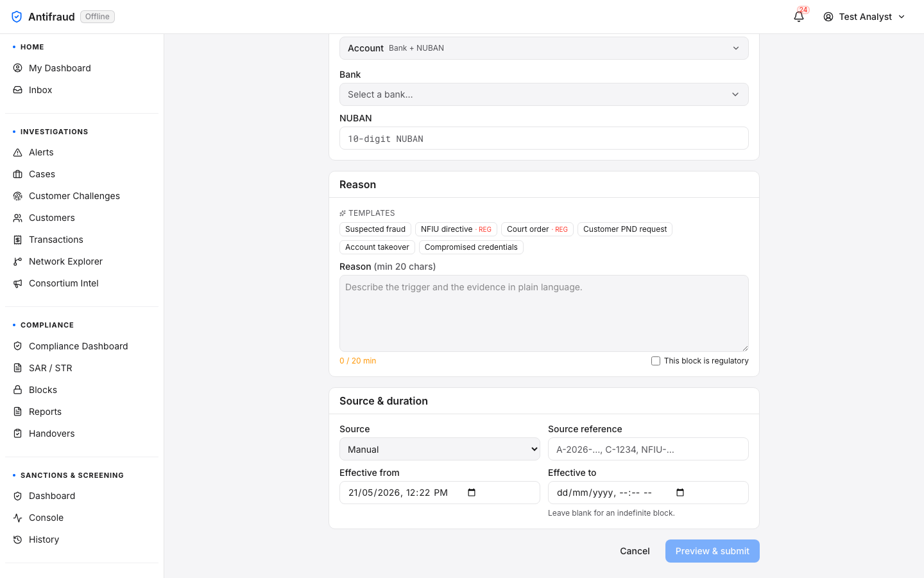Open the Select a bank dropdown
This screenshot has width=924, height=578.
pyautogui.click(x=544, y=94)
